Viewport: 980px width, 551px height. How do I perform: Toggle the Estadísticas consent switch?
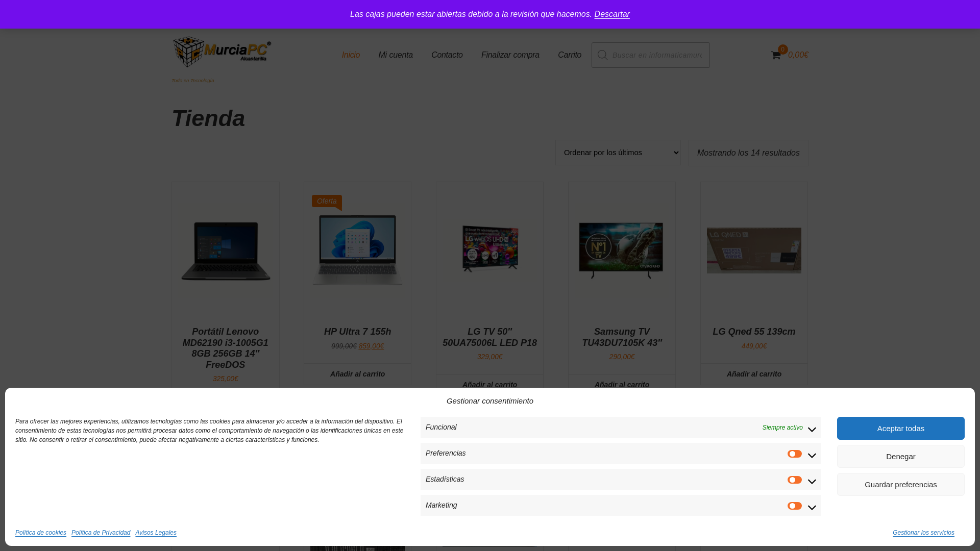[x=795, y=480]
